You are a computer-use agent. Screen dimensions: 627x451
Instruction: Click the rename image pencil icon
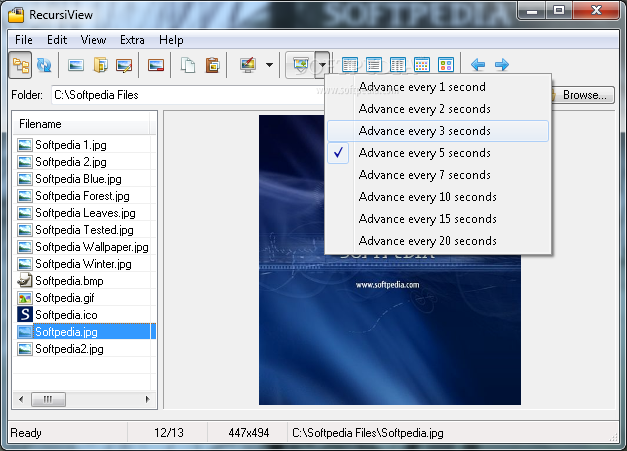pos(124,65)
